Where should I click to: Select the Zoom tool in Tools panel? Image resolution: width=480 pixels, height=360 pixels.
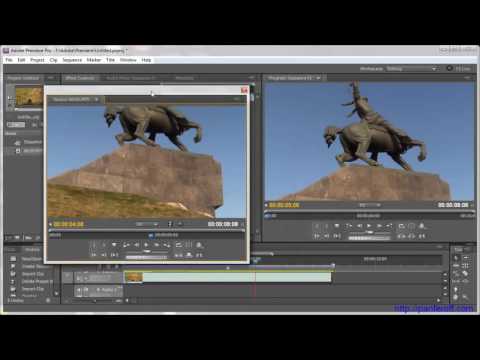[466, 297]
